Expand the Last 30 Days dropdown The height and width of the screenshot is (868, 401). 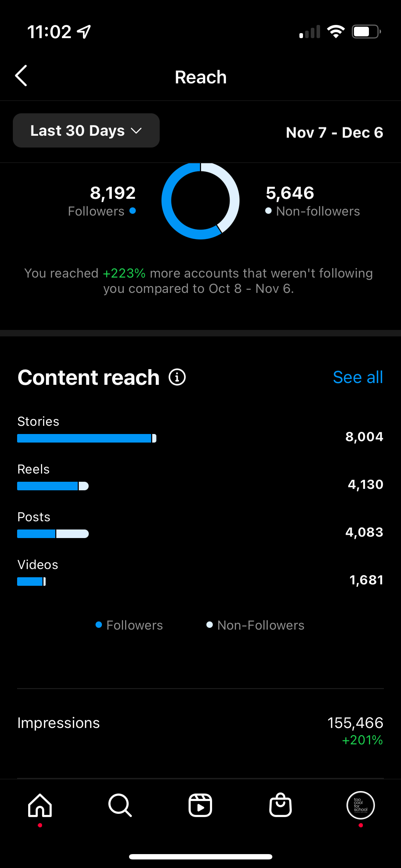(x=86, y=130)
